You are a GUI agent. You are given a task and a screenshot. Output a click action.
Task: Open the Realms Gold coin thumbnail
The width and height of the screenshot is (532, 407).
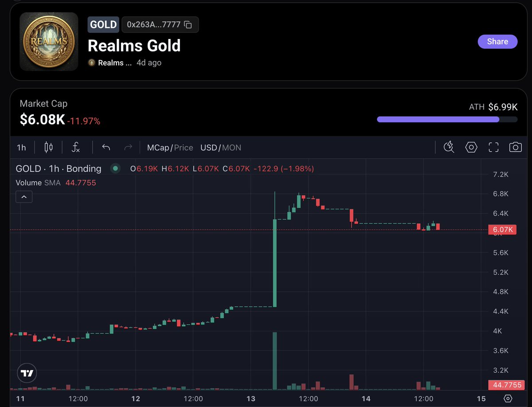point(49,42)
